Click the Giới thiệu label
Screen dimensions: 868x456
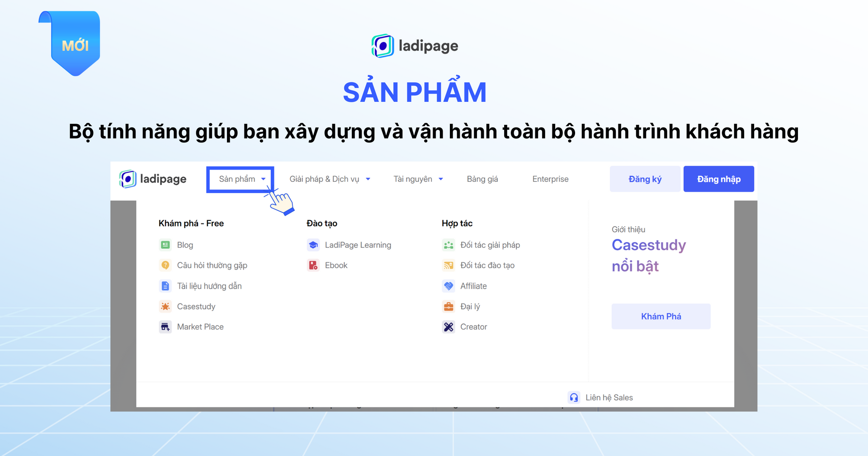coord(628,229)
